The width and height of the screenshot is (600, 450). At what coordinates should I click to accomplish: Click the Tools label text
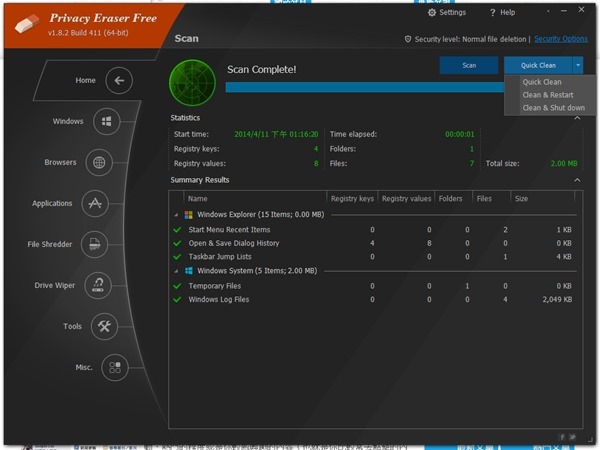coord(72,326)
